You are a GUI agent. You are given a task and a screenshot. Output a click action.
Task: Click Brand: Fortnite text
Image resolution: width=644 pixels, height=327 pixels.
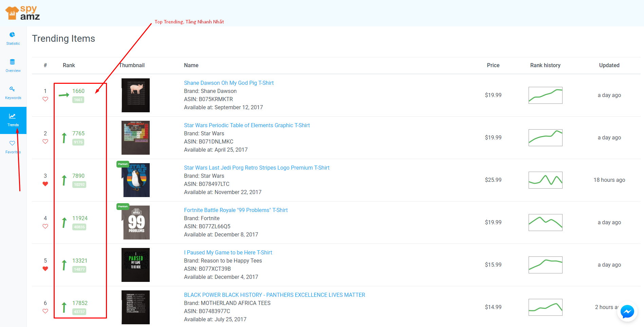tap(202, 218)
